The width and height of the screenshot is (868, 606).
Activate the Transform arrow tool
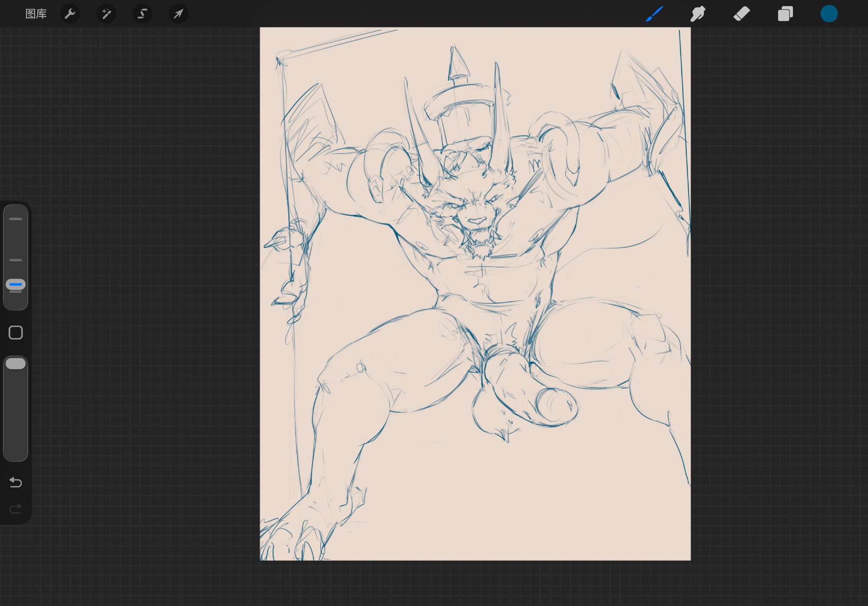point(178,14)
